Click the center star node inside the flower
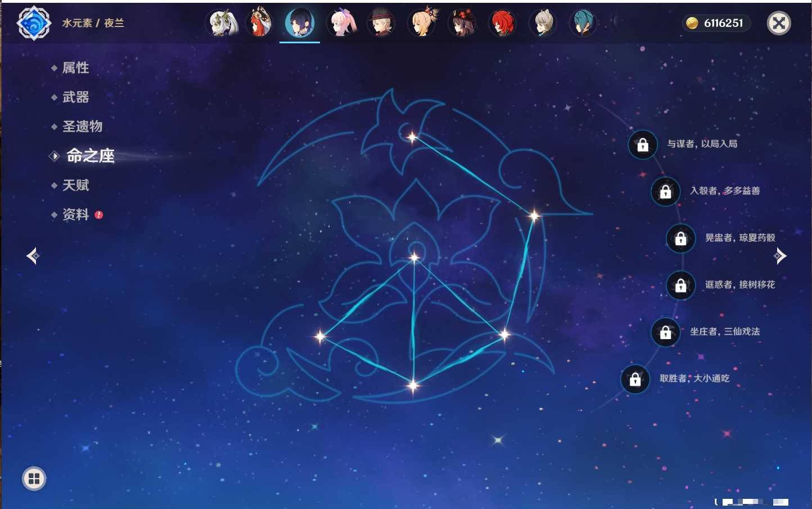This screenshot has width=812, height=509. pos(414,258)
